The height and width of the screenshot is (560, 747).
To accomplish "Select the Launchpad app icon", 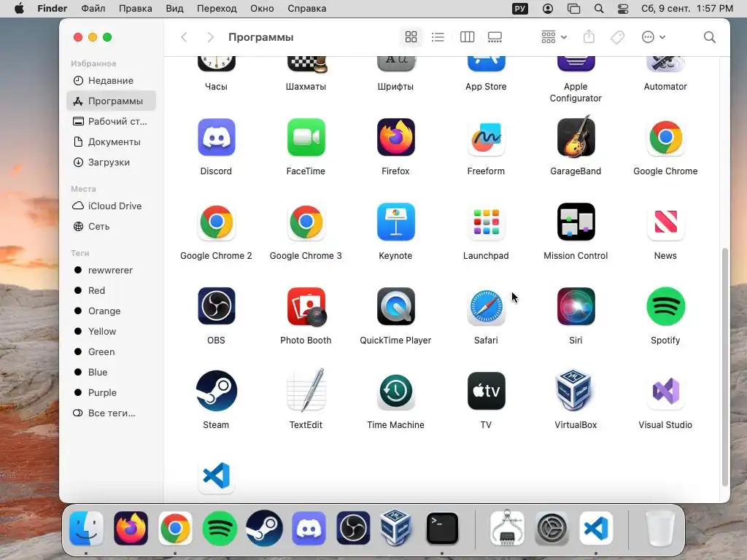I will pyautogui.click(x=486, y=222).
